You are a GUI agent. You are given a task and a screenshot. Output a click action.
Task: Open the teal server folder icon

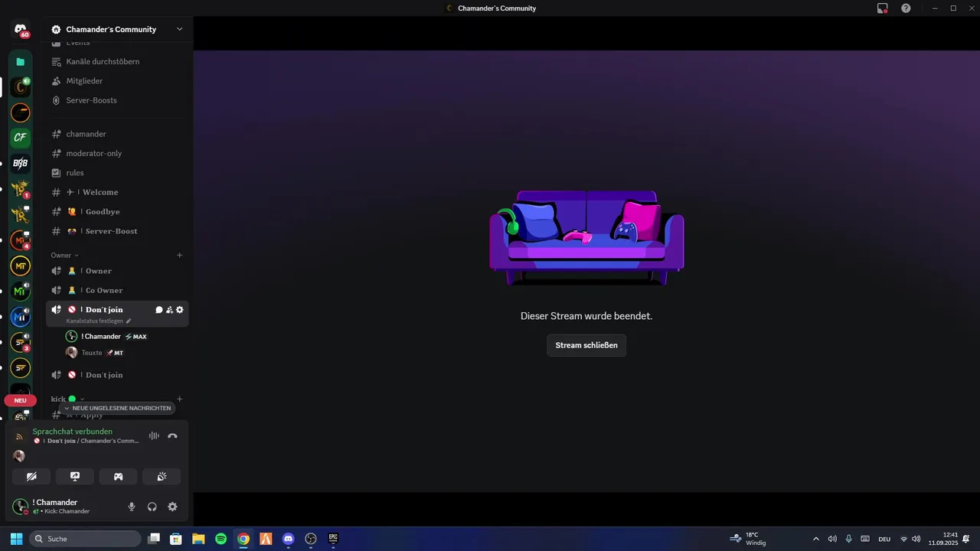pyautogui.click(x=21, y=62)
